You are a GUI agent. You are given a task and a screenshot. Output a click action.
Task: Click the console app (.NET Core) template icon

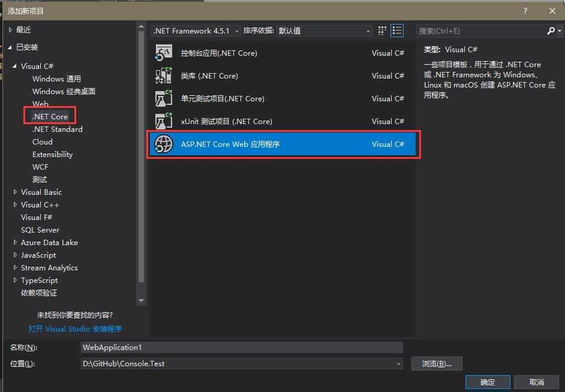tap(164, 53)
